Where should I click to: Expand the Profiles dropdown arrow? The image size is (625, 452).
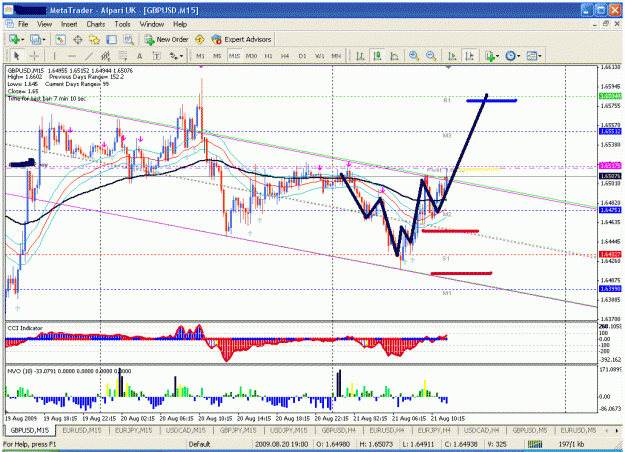[x=43, y=39]
